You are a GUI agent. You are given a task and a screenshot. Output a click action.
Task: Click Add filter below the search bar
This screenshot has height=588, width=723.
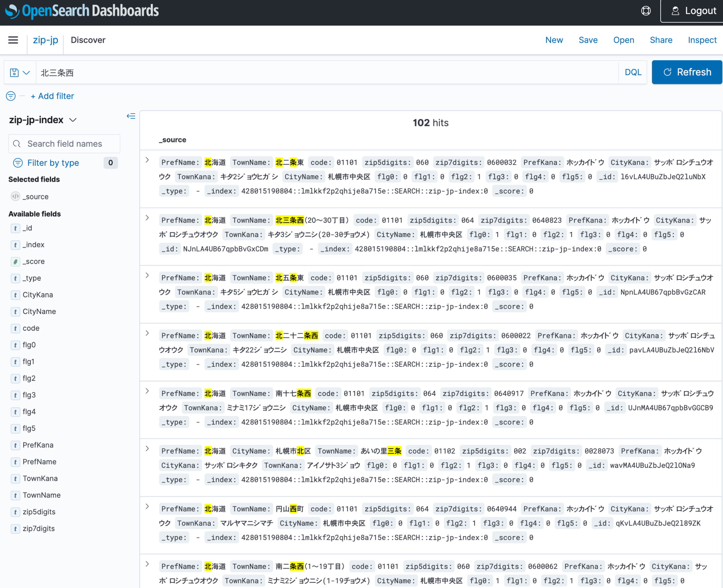point(52,96)
